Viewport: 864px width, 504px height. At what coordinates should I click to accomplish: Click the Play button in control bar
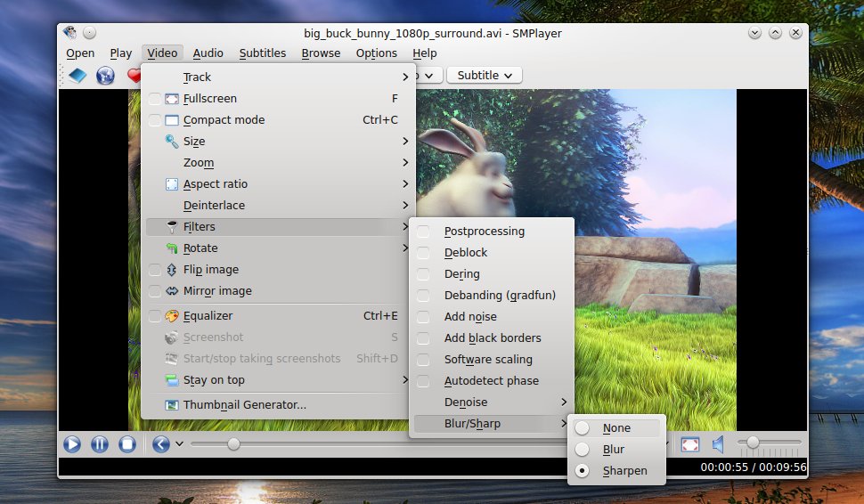coord(72,444)
